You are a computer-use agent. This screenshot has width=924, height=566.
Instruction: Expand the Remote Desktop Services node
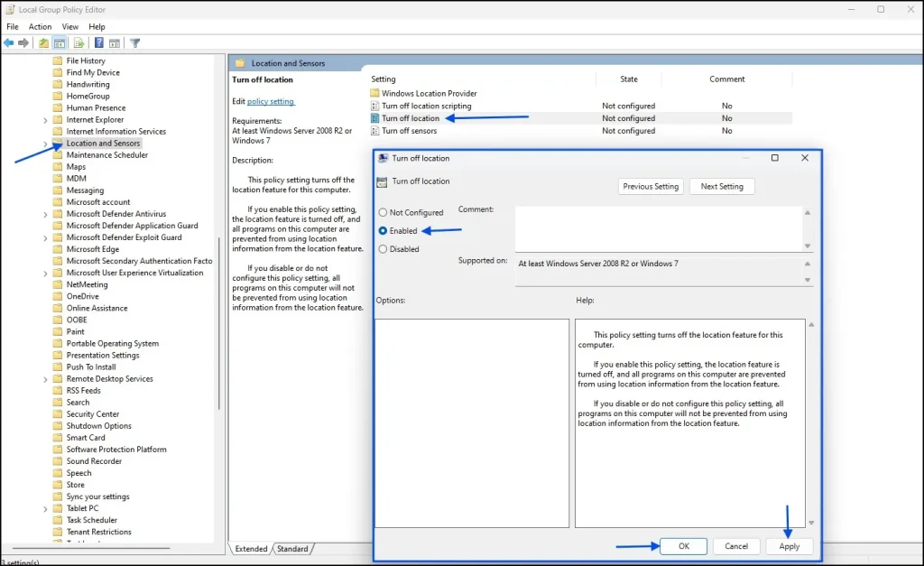point(45,379)
